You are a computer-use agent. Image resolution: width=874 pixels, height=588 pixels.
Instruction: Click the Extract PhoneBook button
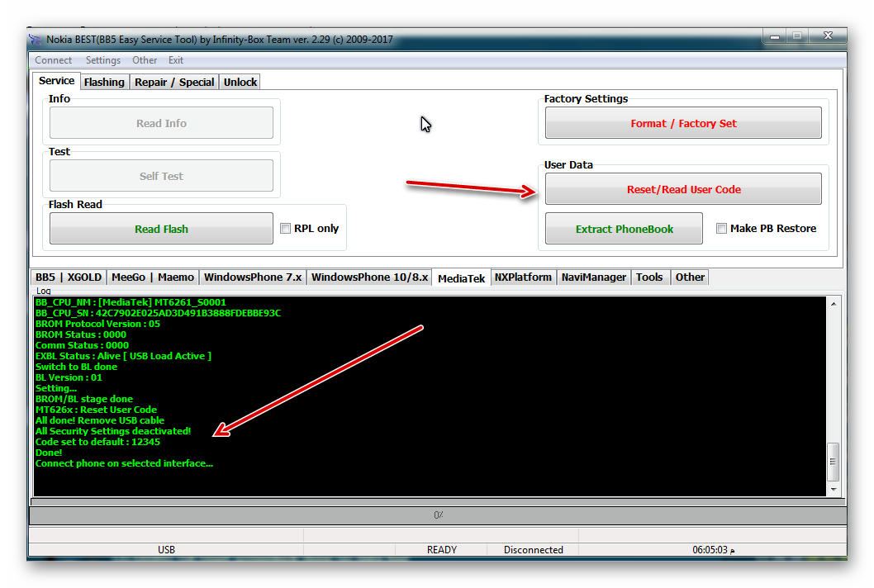pyautogui.click(x=624, y=229)
